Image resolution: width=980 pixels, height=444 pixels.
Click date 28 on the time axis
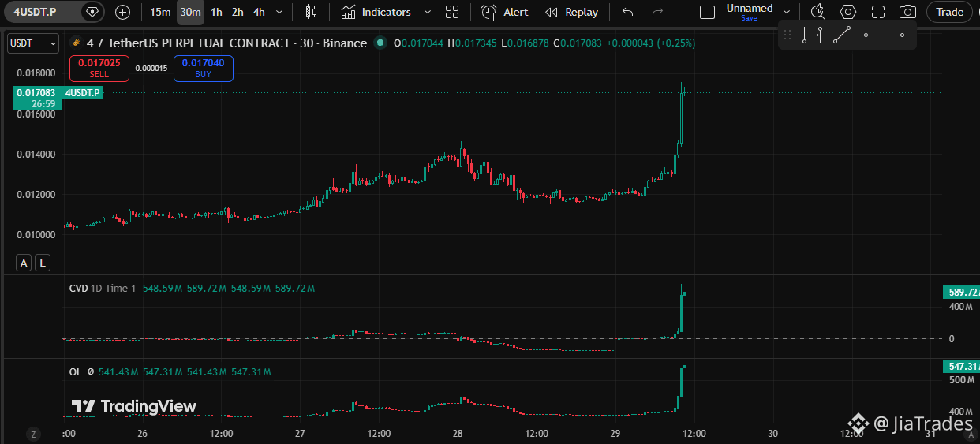[x=458, y=434]
